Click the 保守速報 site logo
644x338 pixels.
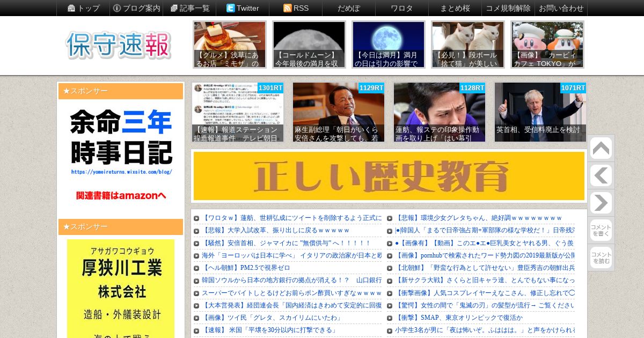(x=119, y=45)
